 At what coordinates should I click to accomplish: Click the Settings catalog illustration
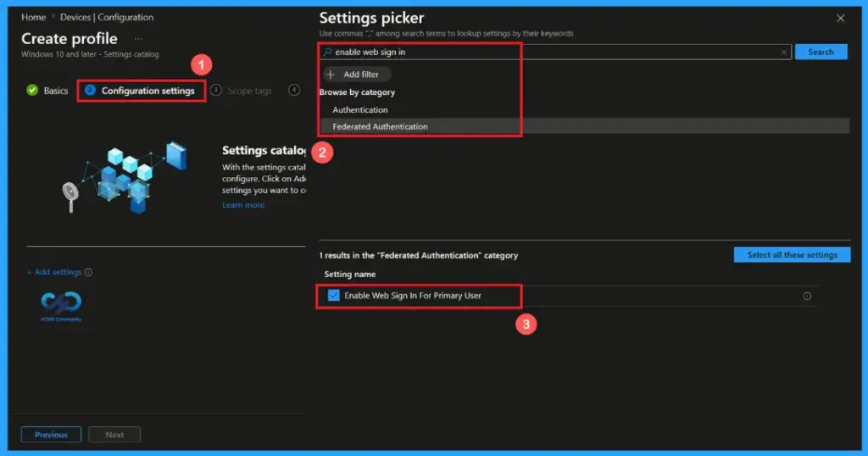pos(125,177)
